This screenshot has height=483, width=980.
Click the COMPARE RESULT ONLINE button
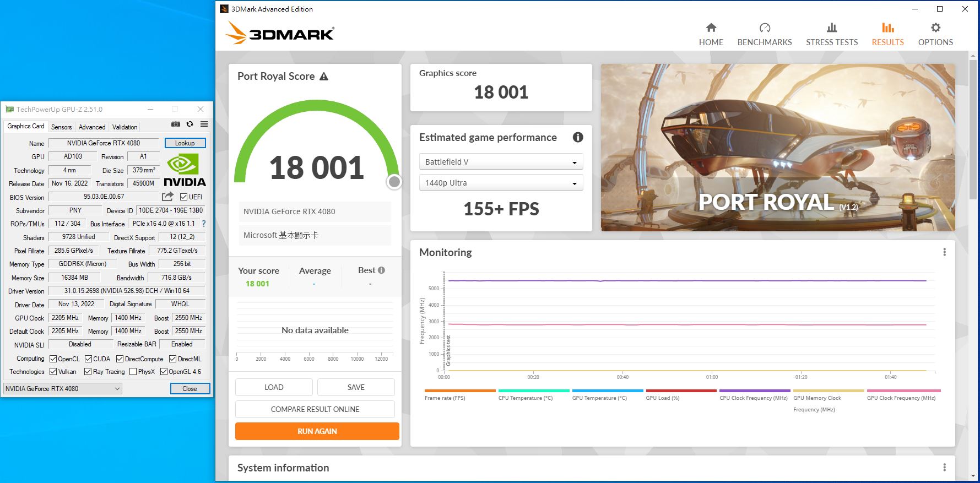(x=315, y=409)
